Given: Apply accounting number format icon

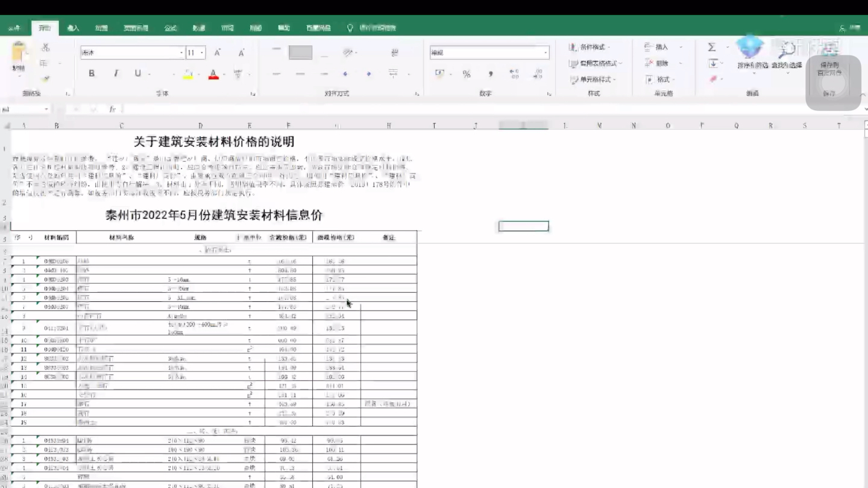Looking at the screenshot, I should click(439, 74).
